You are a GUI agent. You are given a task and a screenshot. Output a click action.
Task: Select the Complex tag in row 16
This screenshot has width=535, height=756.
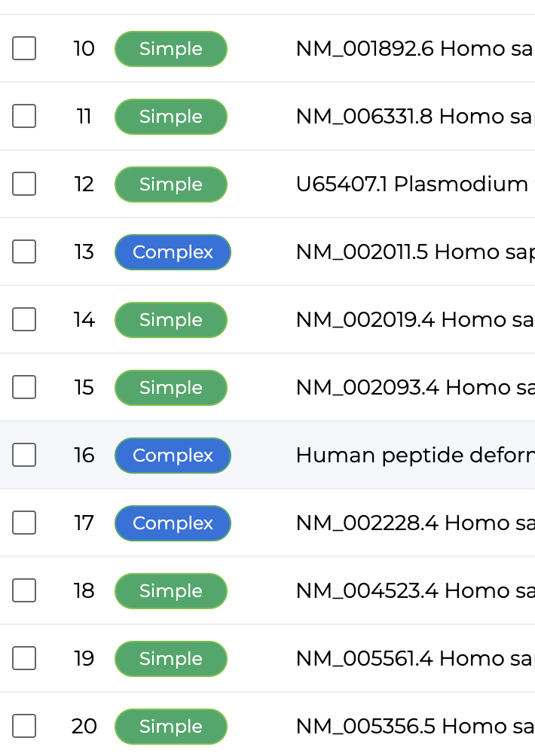173,456
